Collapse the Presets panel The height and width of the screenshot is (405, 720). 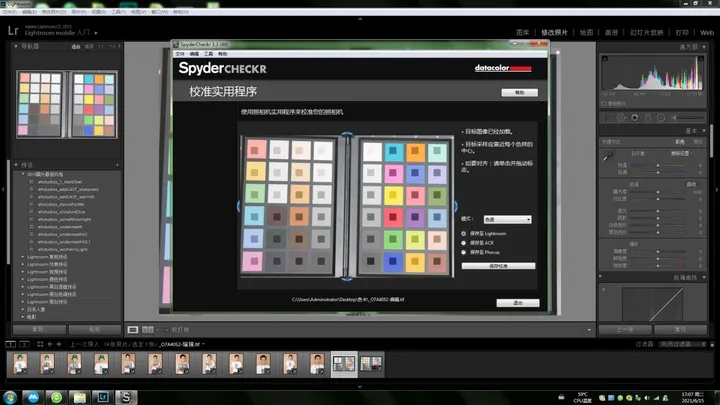(16, 165)
